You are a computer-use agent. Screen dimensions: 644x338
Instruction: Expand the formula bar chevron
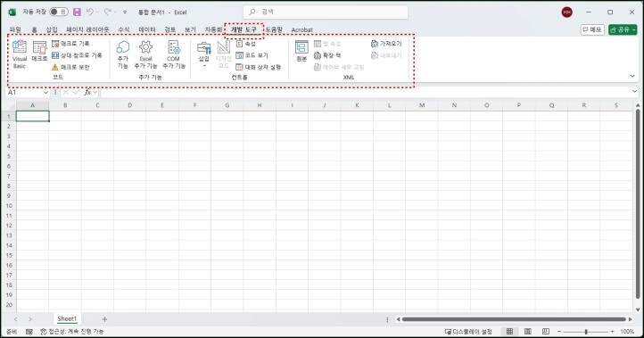click(x=634, y=92)
